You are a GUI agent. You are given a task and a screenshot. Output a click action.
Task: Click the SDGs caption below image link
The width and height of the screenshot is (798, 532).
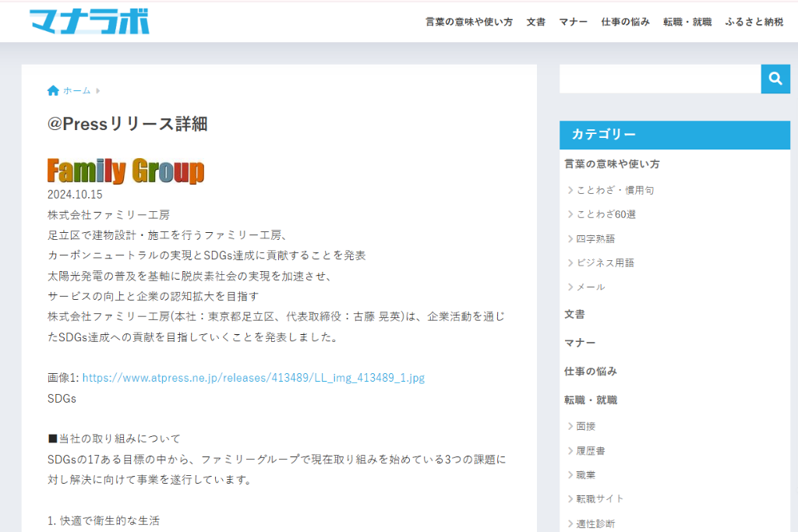click(x=62, y=399)
